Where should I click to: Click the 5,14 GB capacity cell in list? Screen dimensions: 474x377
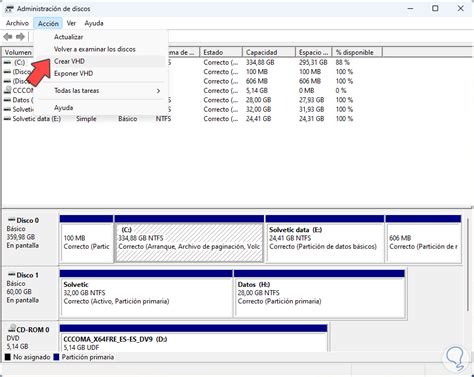click(257, 90)
